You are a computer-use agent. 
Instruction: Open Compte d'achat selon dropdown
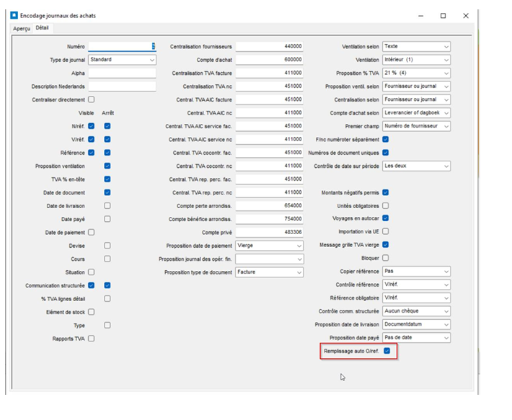tap(416, 113)
